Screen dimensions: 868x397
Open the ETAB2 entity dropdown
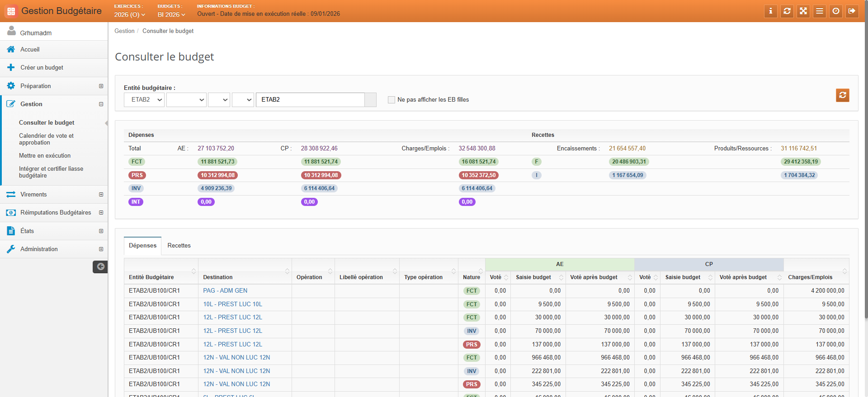[144, 100]
